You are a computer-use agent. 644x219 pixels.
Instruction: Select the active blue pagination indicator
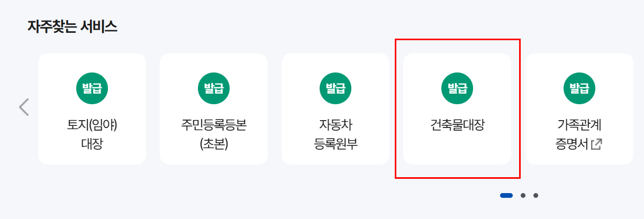[x=506, y=196]
